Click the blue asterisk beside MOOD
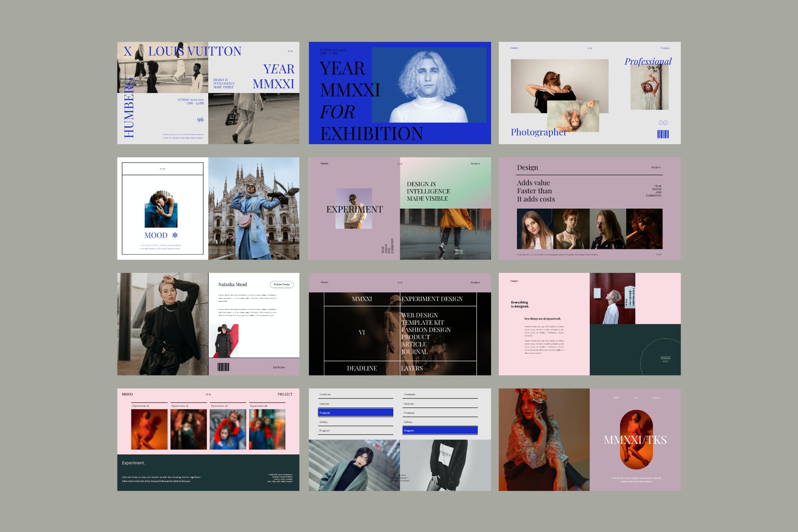Viewport: 798px width, 532px height. (x=175, y=235)
